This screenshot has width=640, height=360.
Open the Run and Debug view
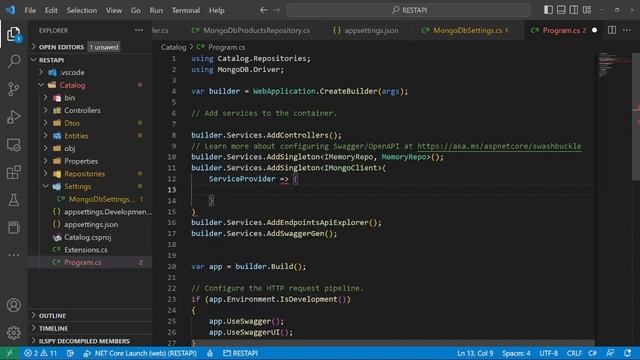(14, 117)
